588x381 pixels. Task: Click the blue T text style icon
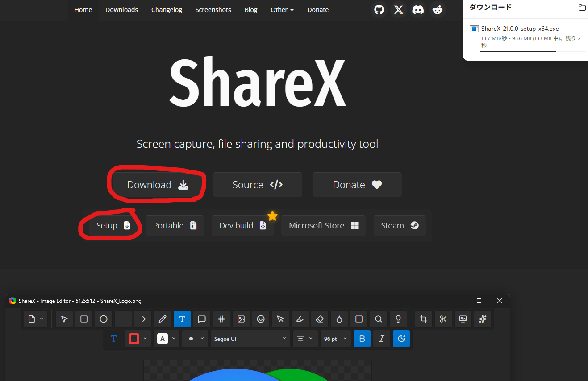114,339
